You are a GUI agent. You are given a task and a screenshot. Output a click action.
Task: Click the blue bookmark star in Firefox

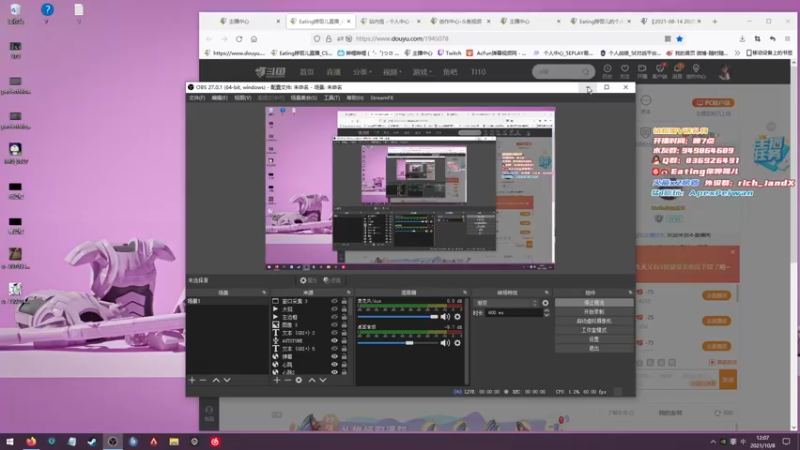(680, 39)
